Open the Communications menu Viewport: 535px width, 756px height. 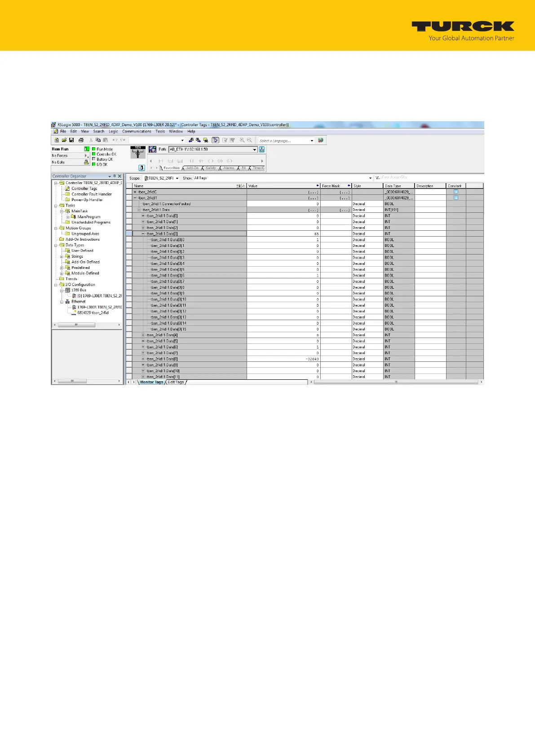[137, 132]
